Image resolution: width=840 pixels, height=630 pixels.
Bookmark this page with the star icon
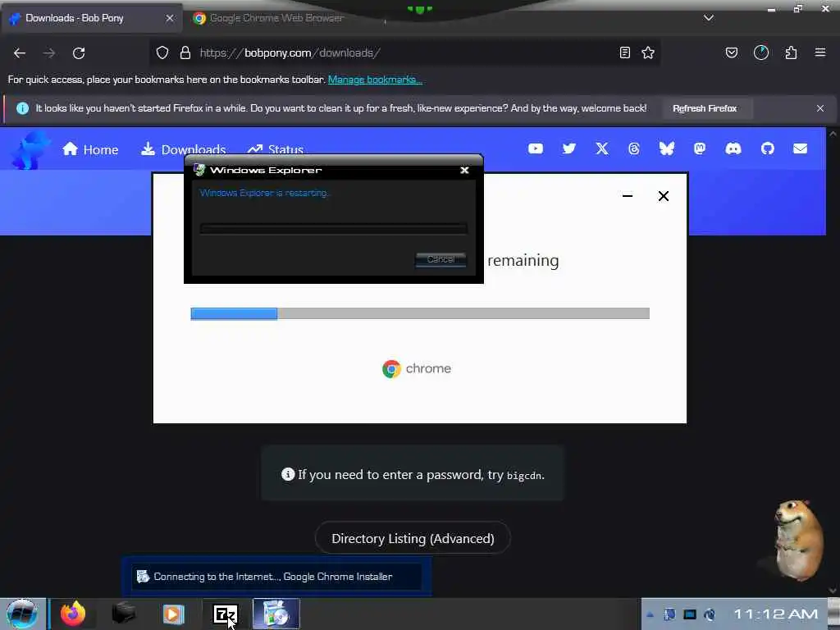click(x=648, y=52)
